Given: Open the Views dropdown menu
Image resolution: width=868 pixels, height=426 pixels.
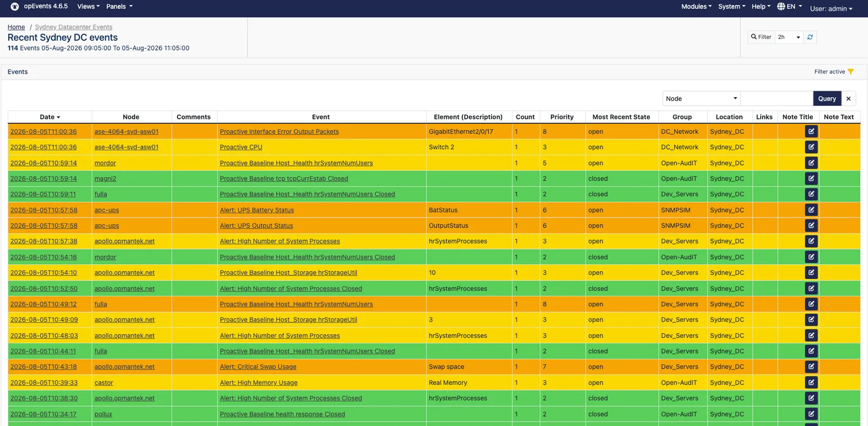Looking at the screenshot, I should click(x=88, y=7).
